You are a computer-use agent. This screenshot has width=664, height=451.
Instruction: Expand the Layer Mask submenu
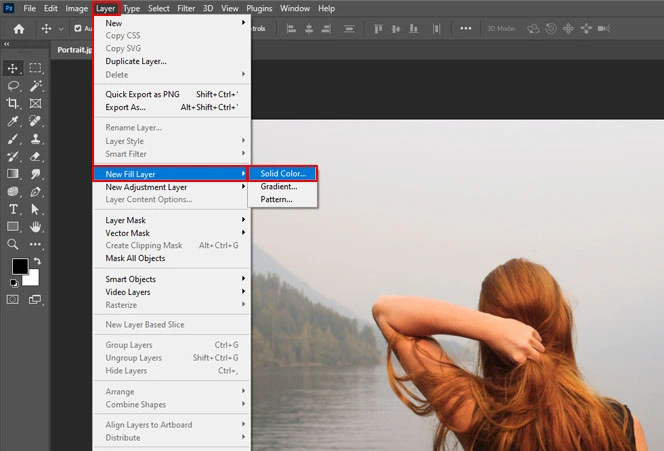[x=172, y=220]
